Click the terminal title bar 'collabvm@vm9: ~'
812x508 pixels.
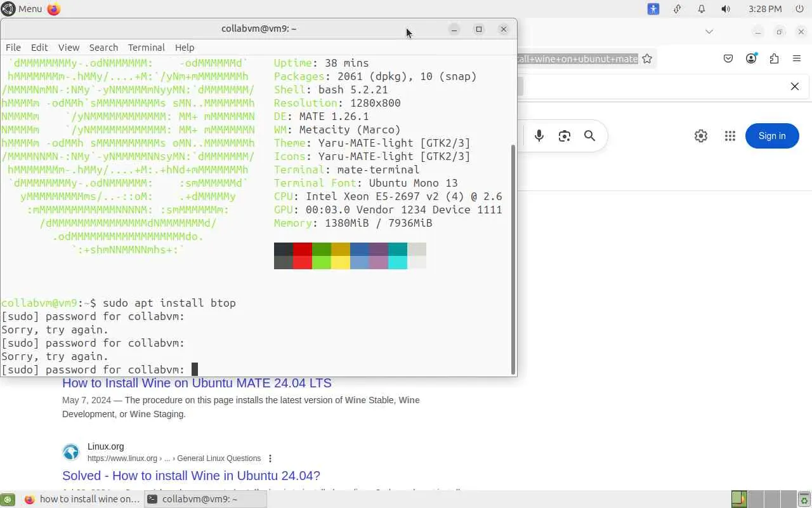click(259, 29)
